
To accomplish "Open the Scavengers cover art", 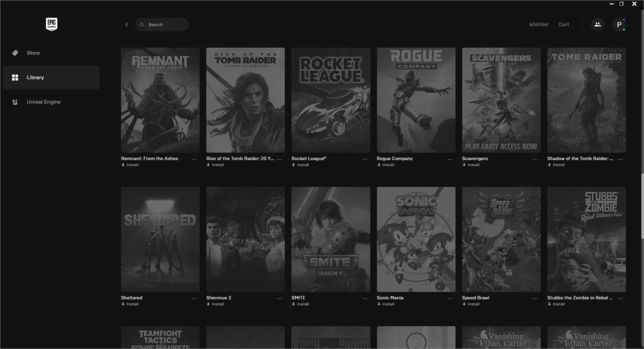I will (x=501, y=100).
